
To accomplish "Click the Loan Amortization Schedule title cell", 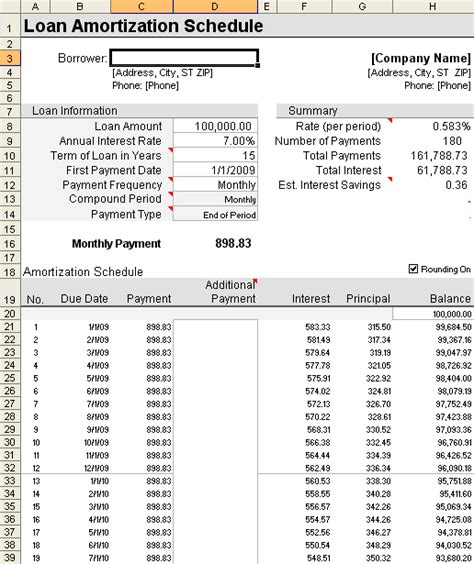I will pyautogui.click(x=143, y=26).
